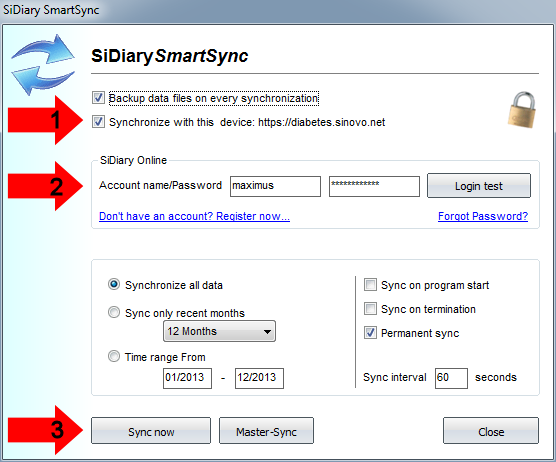Choose the Time range From option
The height and width of the screenshot is (462, 556).
tap(114, 356)
